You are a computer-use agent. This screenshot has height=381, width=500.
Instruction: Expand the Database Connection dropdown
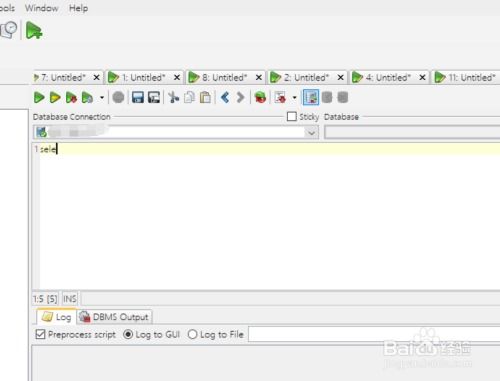pyautogui.click(x=311, y=133)
